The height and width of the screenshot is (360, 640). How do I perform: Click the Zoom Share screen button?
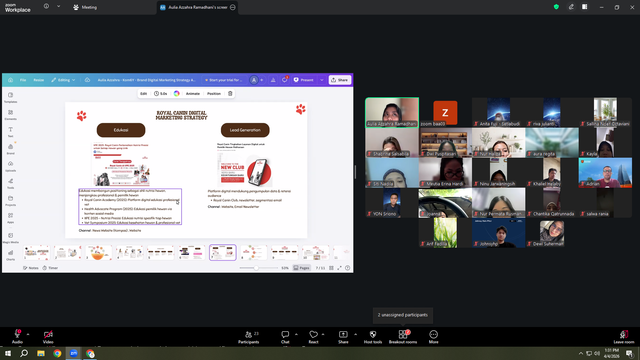point(343,337)
